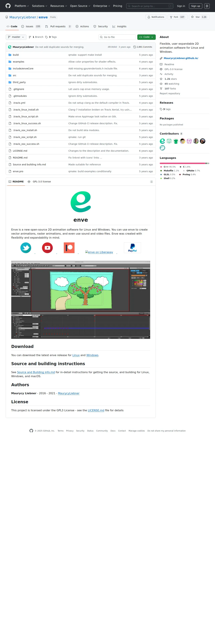Image resolution: width=215 pixels, height=644 pixels.
Task: Switch to the Actions tab
Action: pos(82,27)
